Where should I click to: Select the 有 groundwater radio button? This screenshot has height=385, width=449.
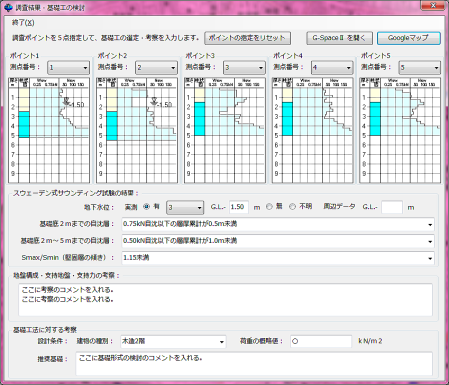[146, 207]
